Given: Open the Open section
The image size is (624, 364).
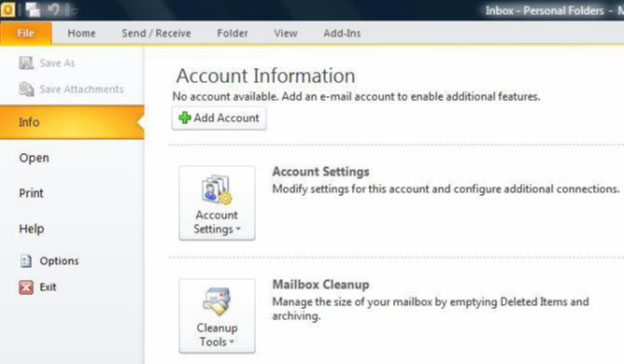Looking at the screenshot, I should pos(34,158).
